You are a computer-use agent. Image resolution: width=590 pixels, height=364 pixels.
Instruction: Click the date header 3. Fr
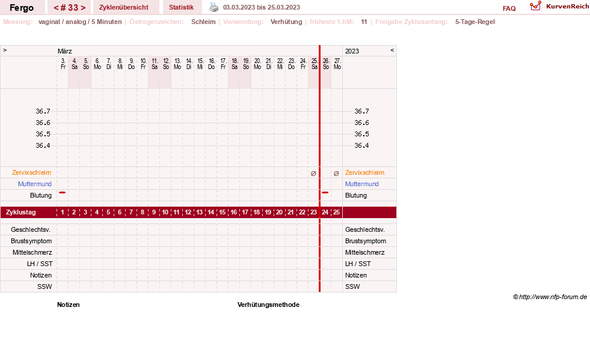coord(63,64)
